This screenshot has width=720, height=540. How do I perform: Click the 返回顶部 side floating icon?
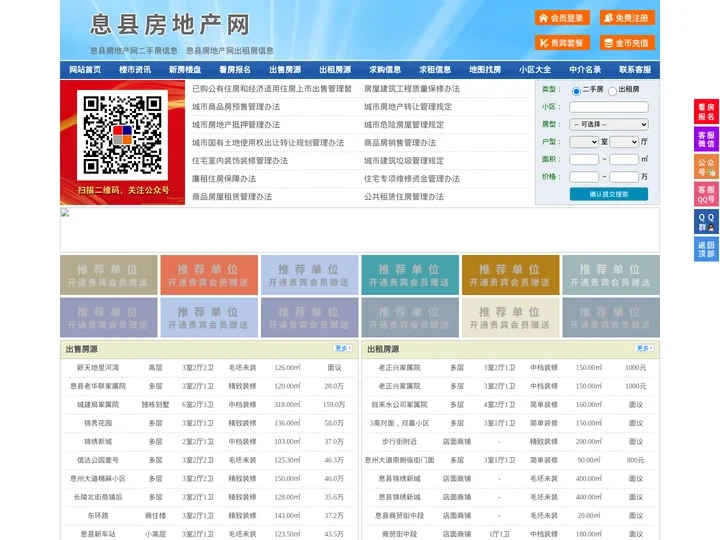(x=706, y=249)
